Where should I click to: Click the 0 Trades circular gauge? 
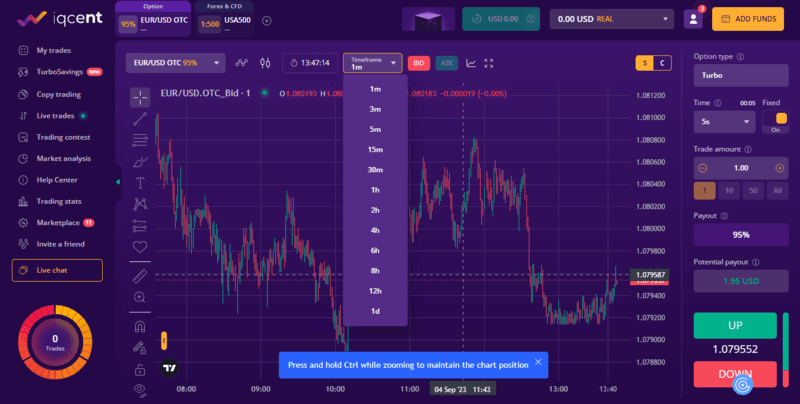pos(55,342)
